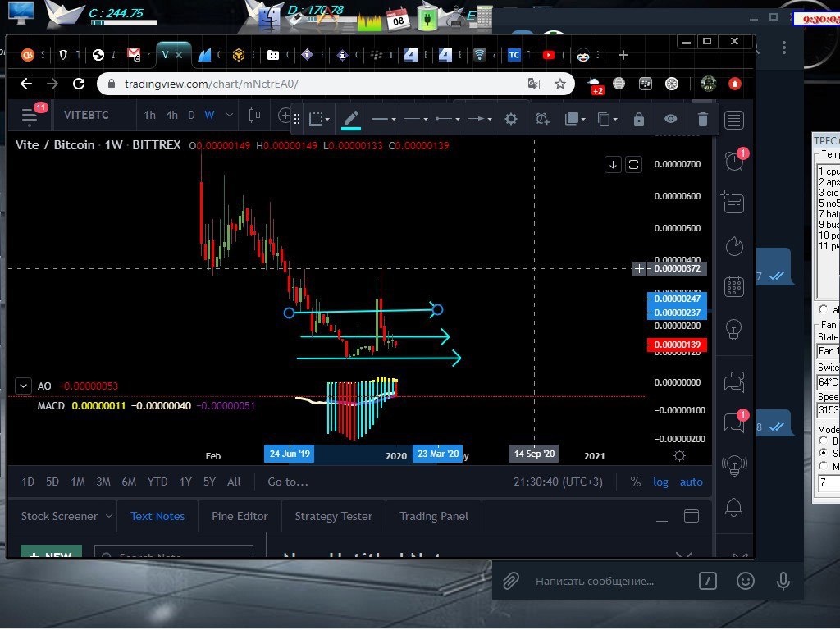Select the W weekly timeframe
Viewport: 840px width, 630px height.
[209, 115]
